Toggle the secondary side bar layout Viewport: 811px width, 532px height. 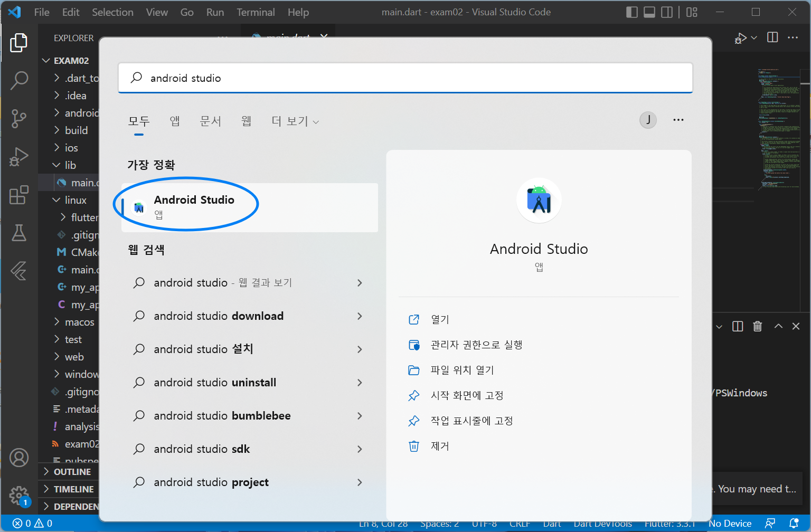click(x=667, y=12)
